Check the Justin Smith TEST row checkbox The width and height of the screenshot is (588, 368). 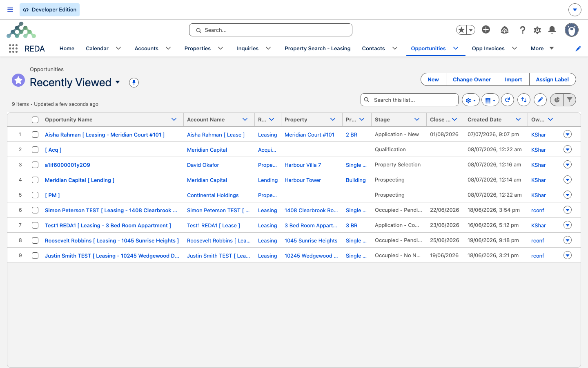pos(35,256)
